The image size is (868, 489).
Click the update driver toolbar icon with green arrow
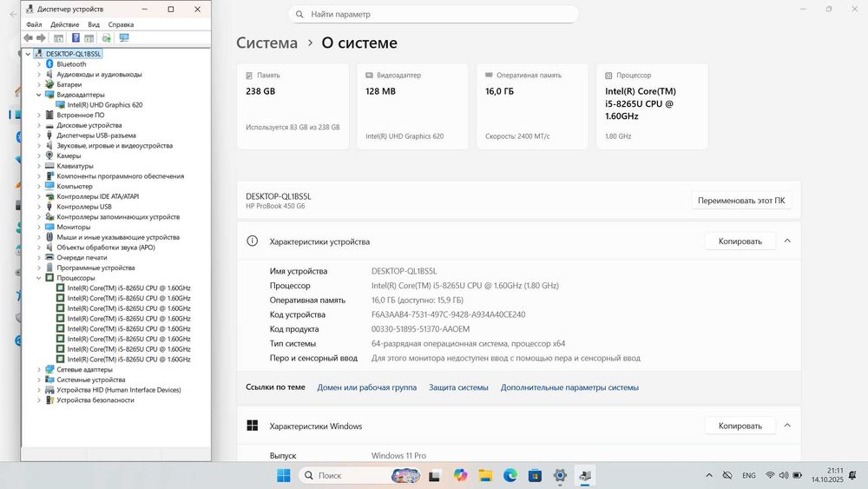pos(106,37)
